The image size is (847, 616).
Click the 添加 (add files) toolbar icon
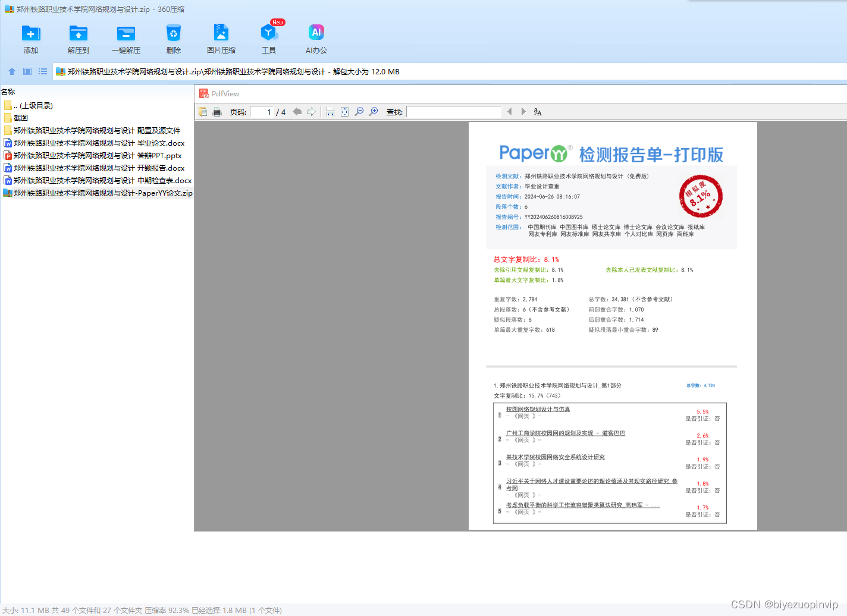31,33
